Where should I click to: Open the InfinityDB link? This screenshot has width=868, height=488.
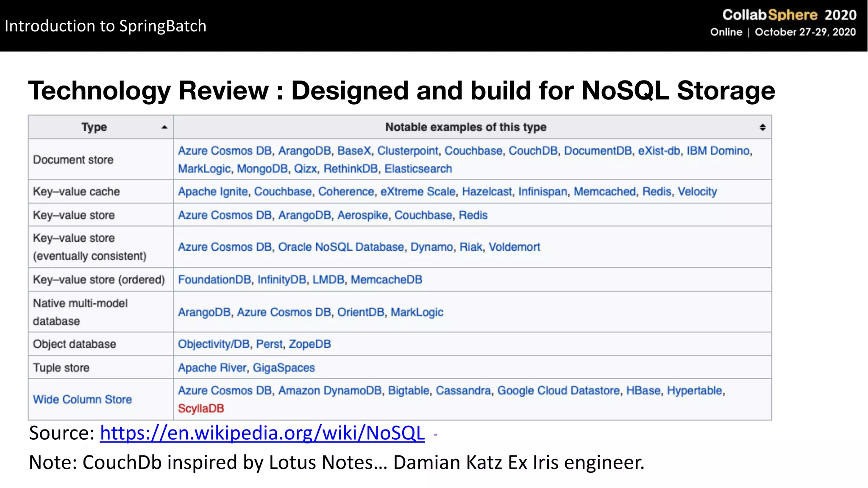[x=282, y=280]
